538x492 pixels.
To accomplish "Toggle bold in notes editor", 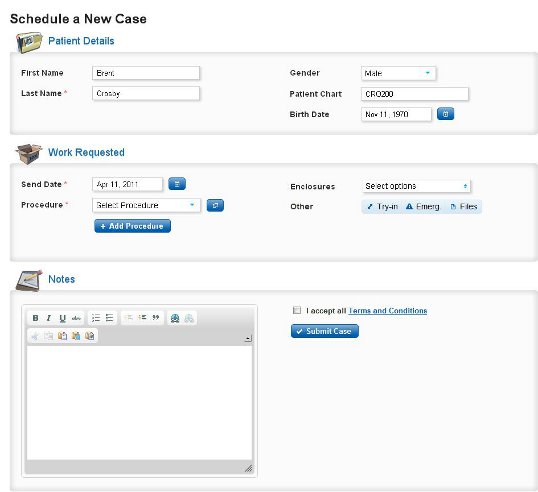I will tap(35, 318).
